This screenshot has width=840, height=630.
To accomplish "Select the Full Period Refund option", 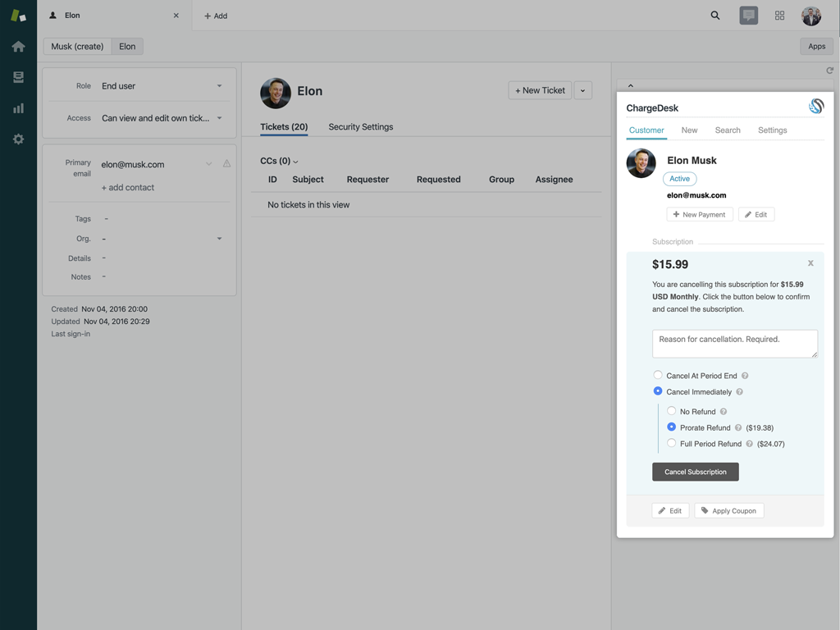I will (x=671, y=444).
